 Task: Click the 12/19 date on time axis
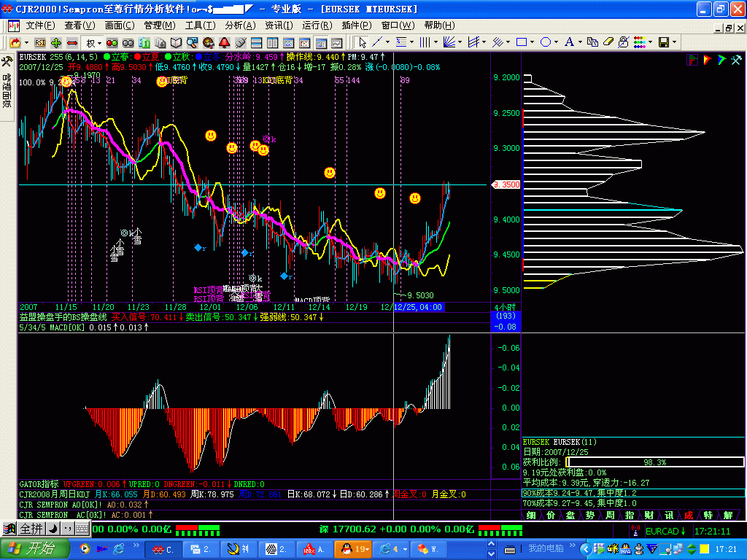coord(356,307)
